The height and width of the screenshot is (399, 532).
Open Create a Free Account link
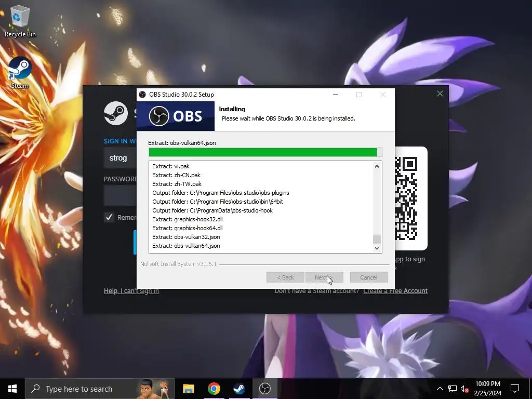pyautogui.click(x=395, y=291)
